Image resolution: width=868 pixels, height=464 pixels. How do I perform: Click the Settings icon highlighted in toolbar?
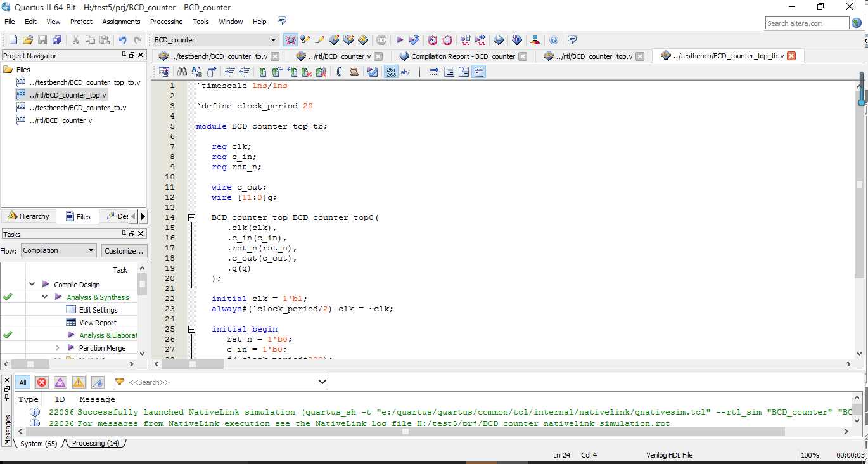coord(290,40)
